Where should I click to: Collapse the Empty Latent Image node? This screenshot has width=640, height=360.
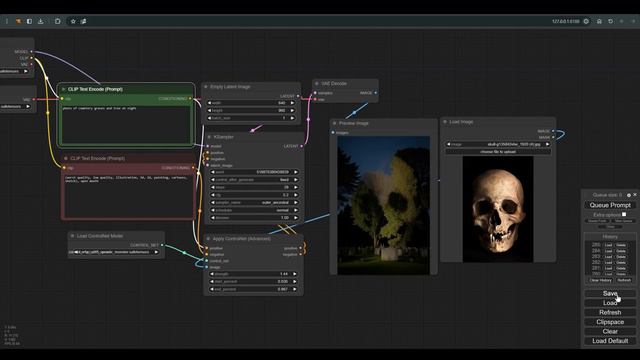[x=206, y=87]
